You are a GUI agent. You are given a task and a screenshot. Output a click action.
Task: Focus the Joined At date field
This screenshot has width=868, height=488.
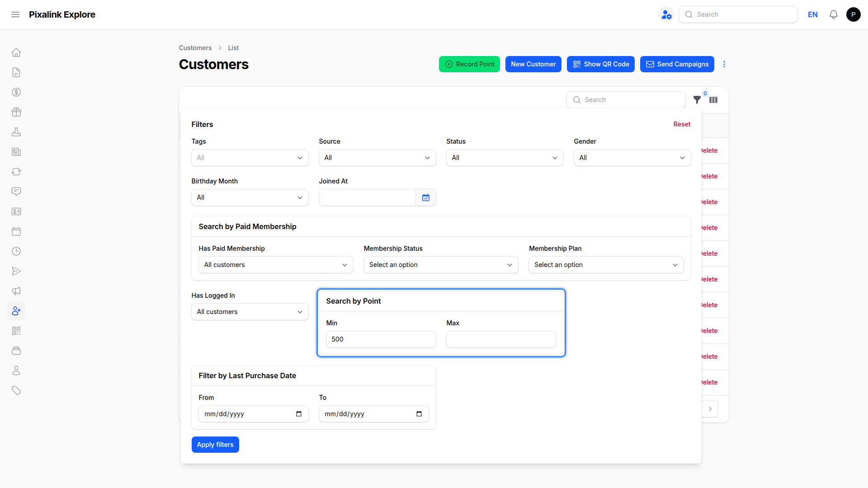(x=367, y=197)
